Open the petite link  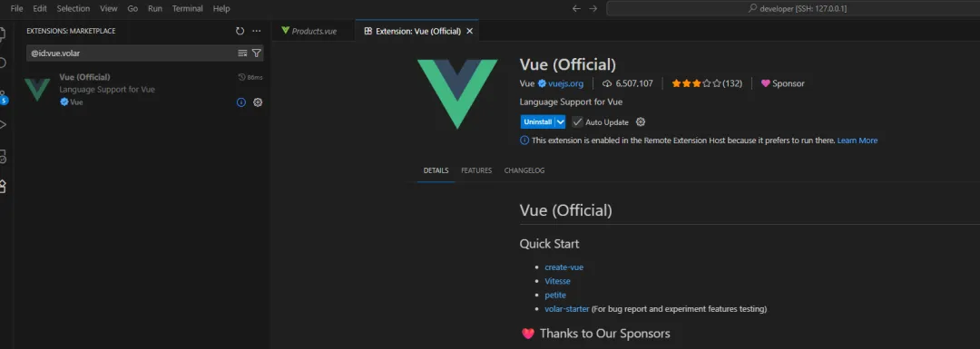(x=555, y=295)
